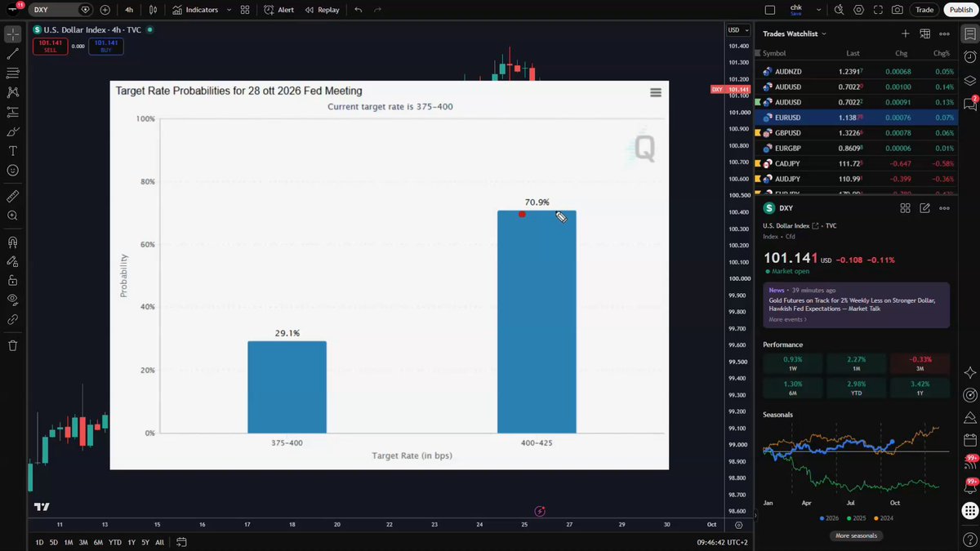Select the 1M date range tab
The image size is (980, 551).
[x=69, y=542]
